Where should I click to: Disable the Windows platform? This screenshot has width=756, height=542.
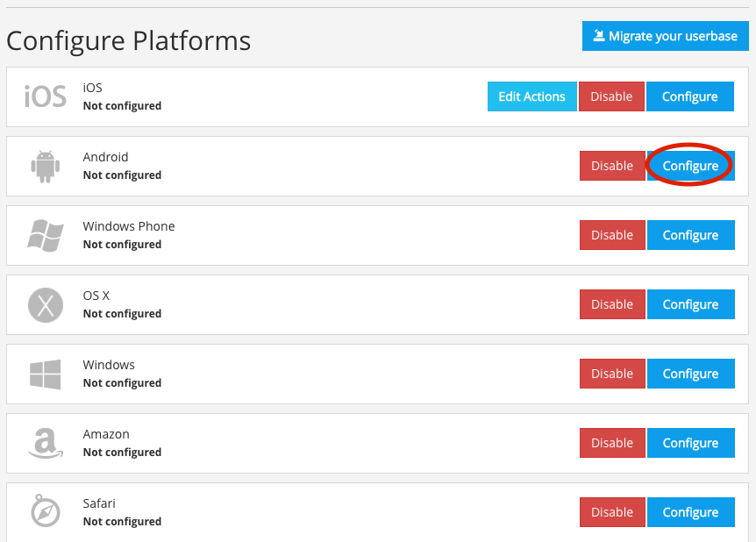pyautogui.click(x=612, y=374)
